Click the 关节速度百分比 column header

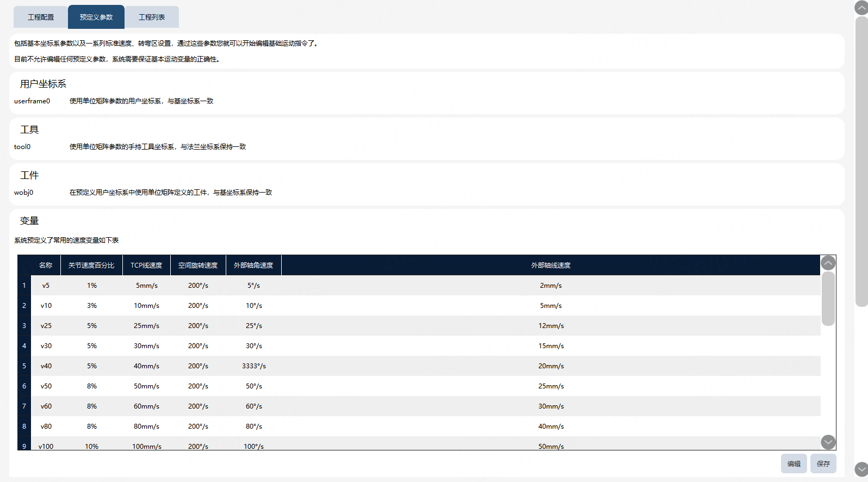coord(91,265)
